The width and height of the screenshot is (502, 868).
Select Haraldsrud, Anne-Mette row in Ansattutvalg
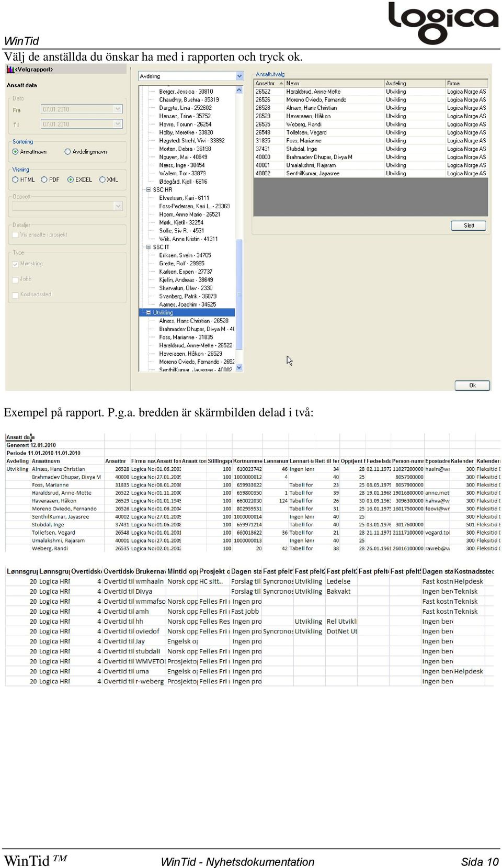pyautogui.click(x=371, y=92)
